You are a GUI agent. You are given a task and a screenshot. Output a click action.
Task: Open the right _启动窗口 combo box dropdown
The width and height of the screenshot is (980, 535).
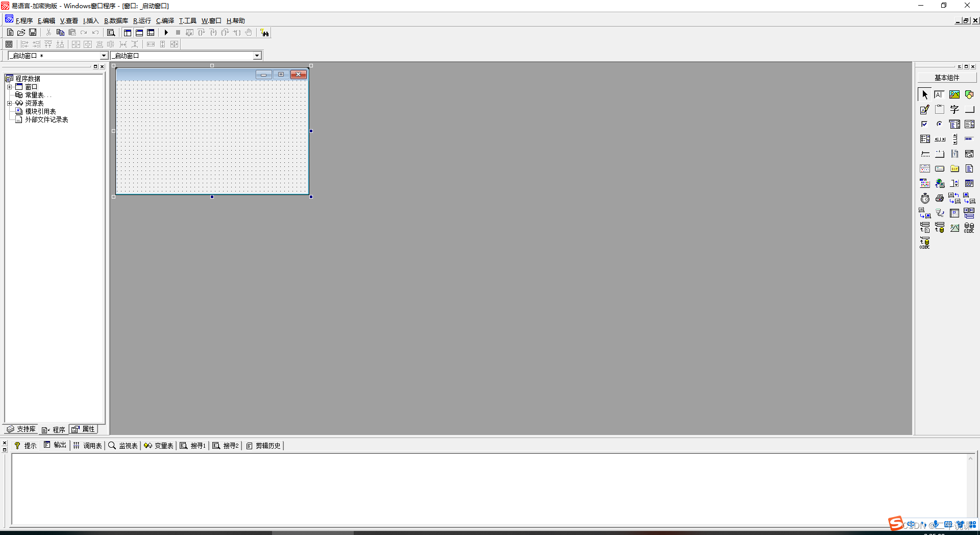[257, 56]
